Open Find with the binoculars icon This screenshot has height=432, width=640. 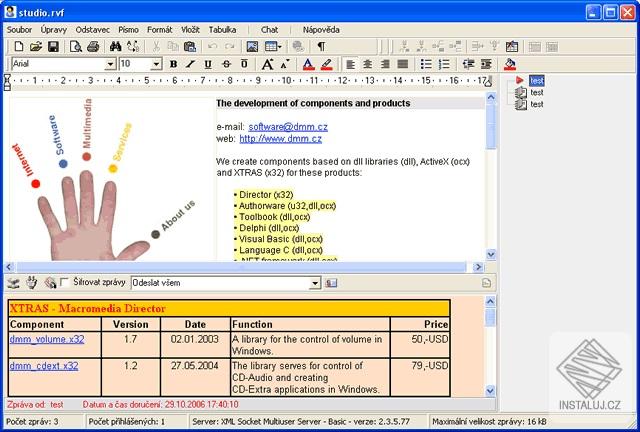(x=116, y=47)
